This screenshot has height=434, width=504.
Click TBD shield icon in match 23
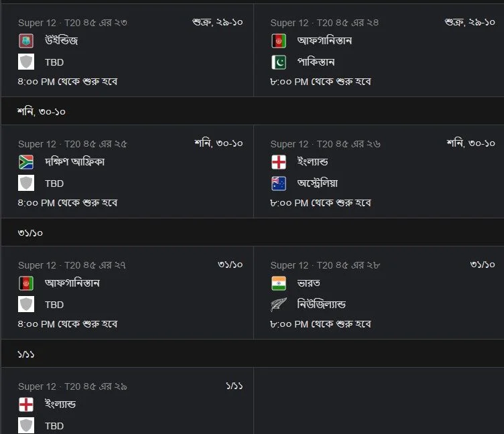coord(26,62)
